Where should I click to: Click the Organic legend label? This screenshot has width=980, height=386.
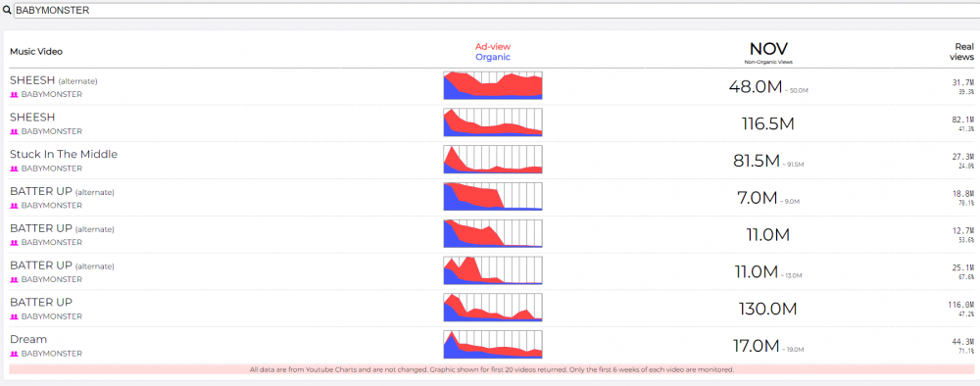493,57
